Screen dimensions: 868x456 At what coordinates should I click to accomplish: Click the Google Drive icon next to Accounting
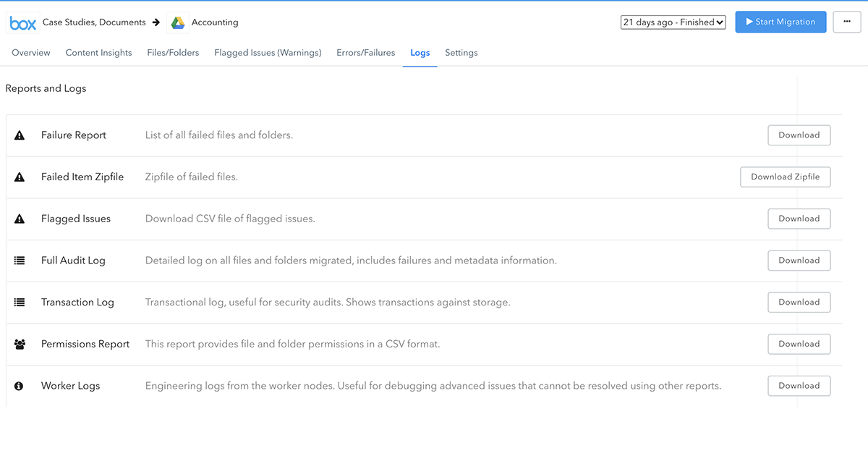point(176,22)
